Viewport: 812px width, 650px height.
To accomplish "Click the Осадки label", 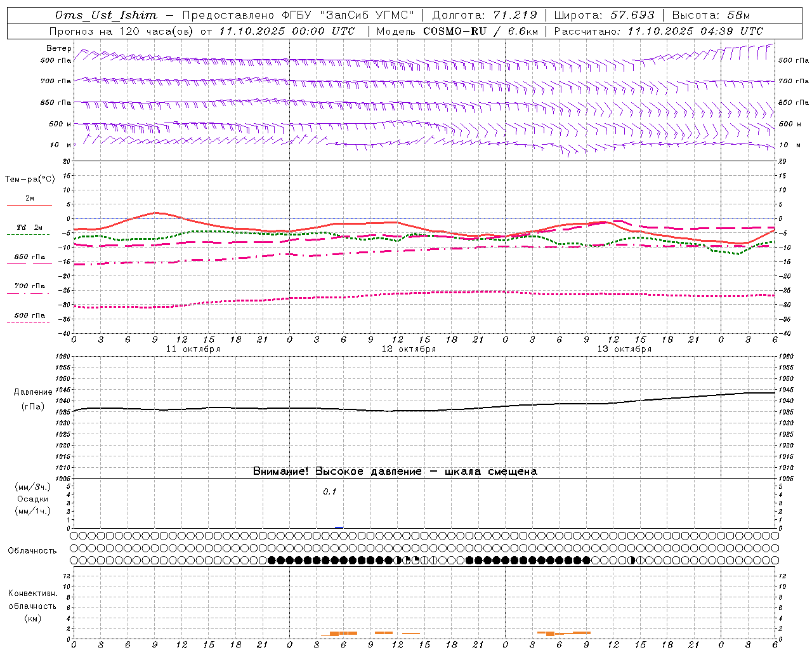I will pos(32,499).
